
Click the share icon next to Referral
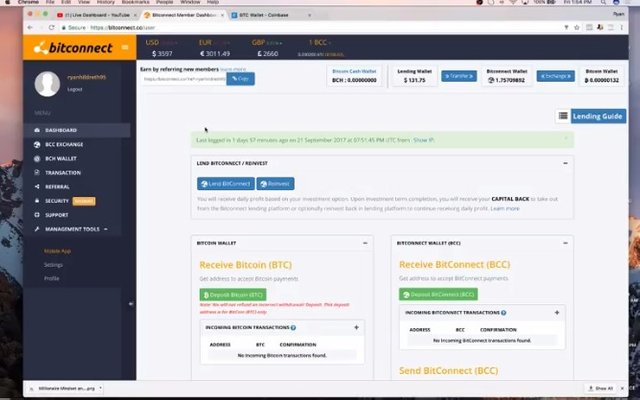point(37,187)
